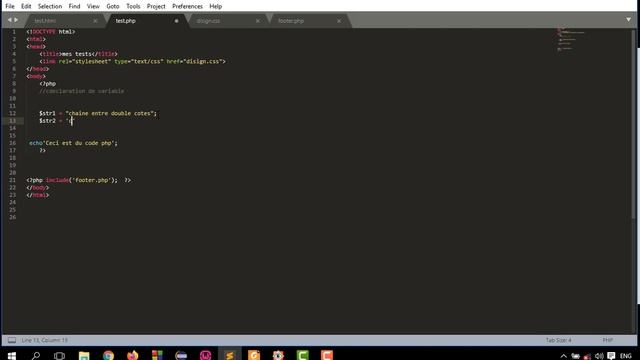The width and height of the screenshot is (640, 360).
Task: Go to previous tab with left arrow
Action: pos(10,20)
